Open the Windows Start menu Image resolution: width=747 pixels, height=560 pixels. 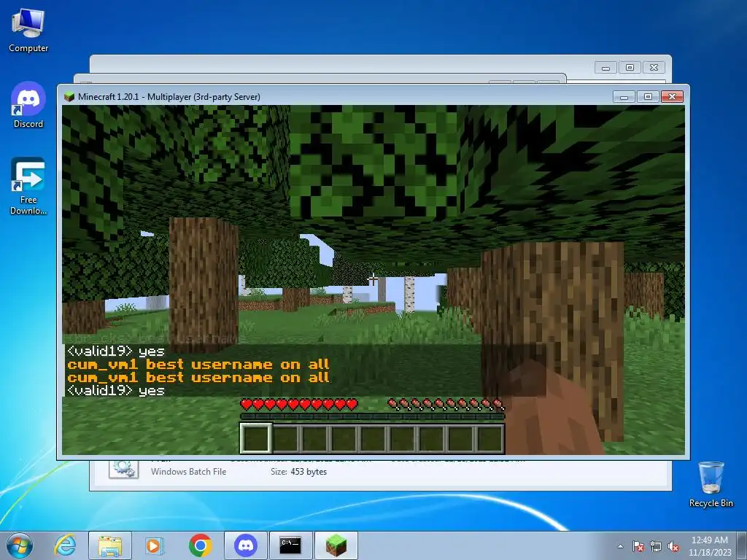tap(19, 545)
